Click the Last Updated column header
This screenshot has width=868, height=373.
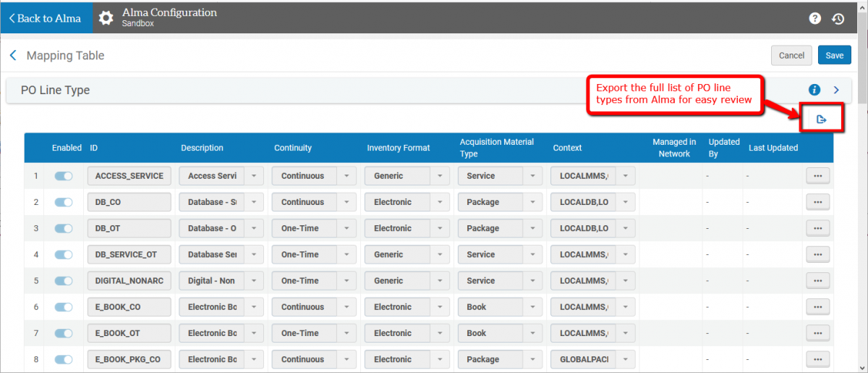pyautogui.click(x=773, y=148)
